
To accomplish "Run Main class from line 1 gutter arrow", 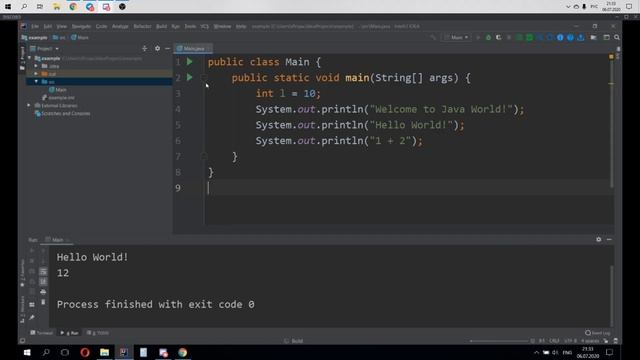I will pyautogui.click(x=189, y=62).
